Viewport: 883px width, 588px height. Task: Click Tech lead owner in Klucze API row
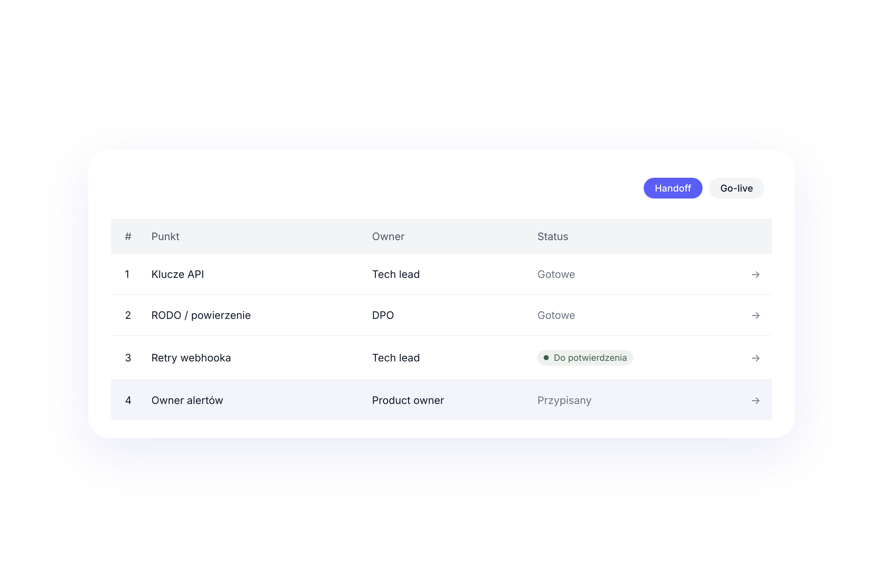[395, 274]
